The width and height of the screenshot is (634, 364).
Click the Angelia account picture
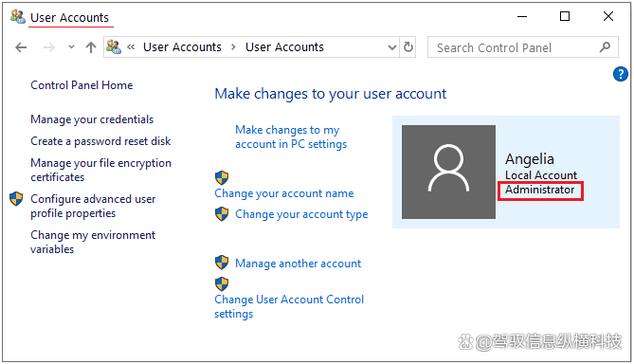click(x=448, y=172)
